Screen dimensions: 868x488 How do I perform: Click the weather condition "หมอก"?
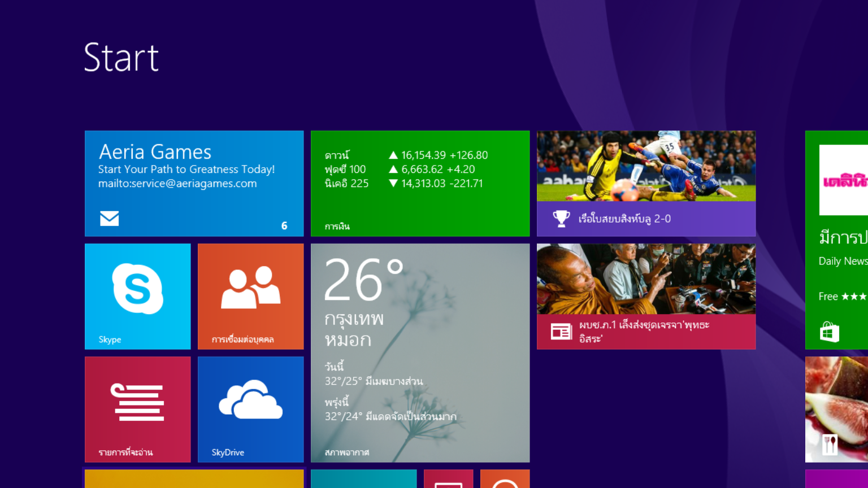(x=348, y=339)
